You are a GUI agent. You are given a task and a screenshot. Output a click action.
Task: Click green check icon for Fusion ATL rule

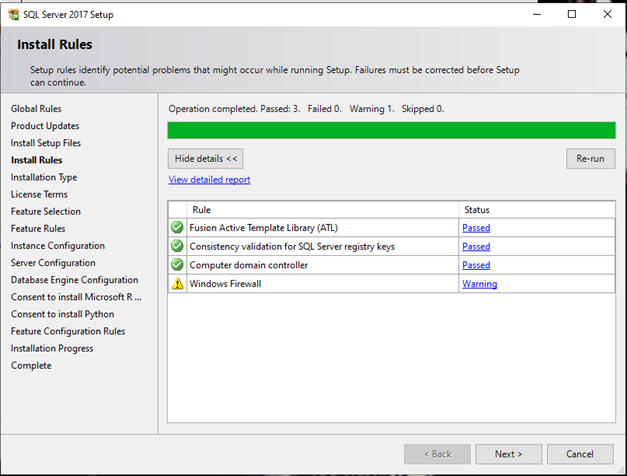point(177,228)
